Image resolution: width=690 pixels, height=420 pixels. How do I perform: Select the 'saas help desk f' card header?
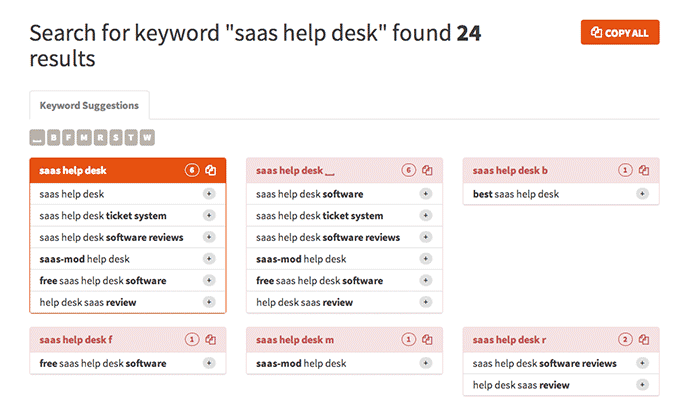[x=128, y=339]
